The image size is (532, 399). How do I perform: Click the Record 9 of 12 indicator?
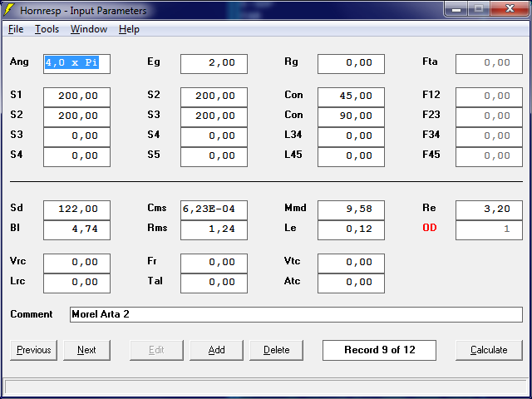pyautogui.click(x=379, y=350)
